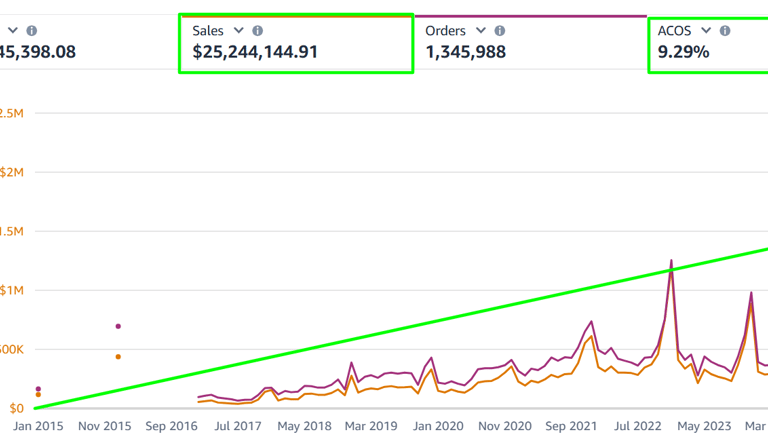Click the orange data point above Nov 2015
Viewport: 768px width, 441px height.
tap(118, 357)
